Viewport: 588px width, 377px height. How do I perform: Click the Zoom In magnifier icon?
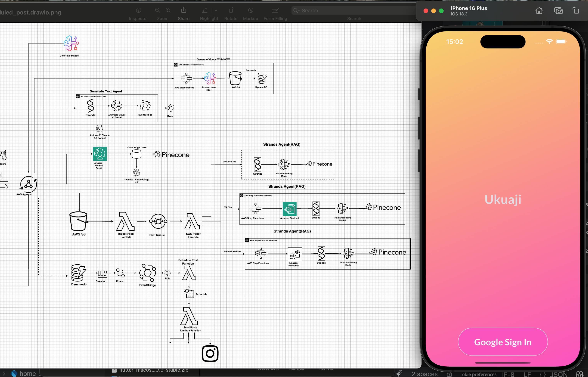click(168, 10)
